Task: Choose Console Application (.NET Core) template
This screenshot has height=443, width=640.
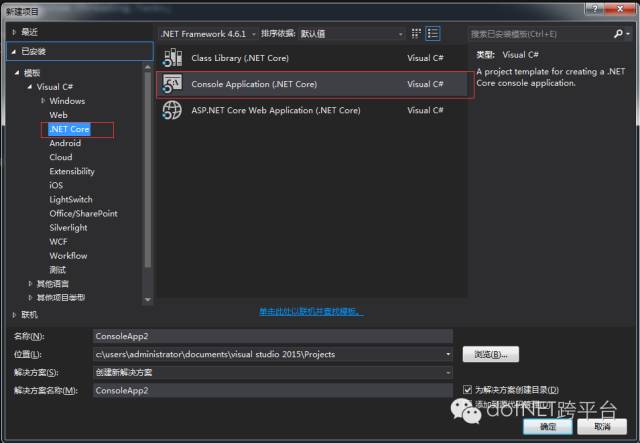Action: click(312, 84)
